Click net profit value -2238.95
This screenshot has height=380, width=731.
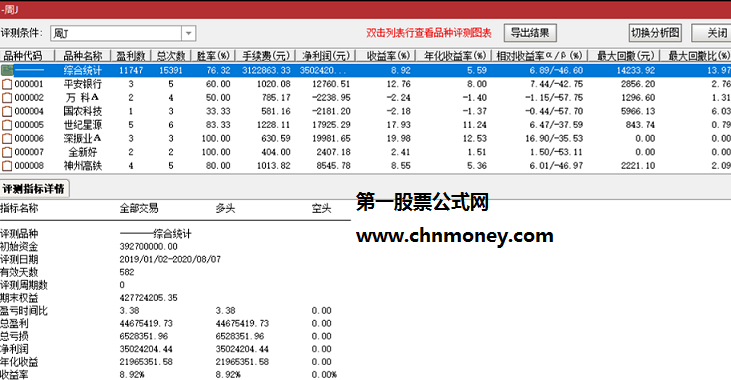click(331, 97)
